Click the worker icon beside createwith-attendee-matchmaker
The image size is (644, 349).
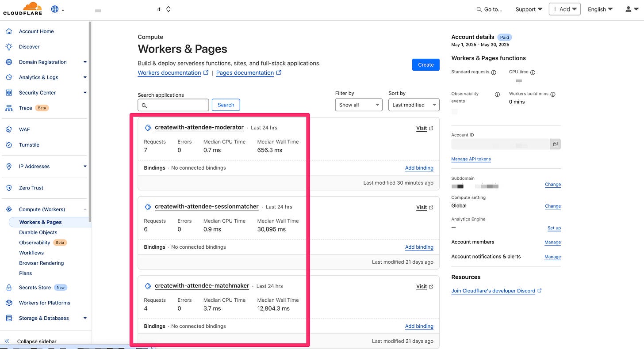[x=148, y=286]
